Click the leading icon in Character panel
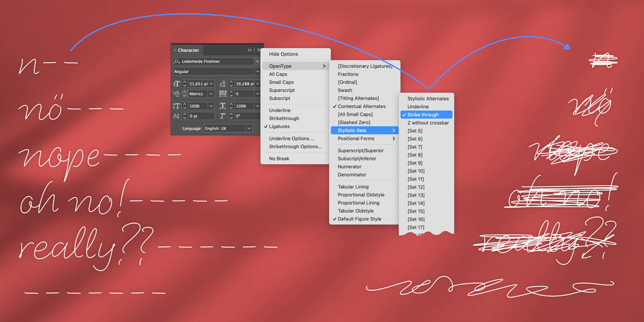The height and width of the screenshot is (322, 644). 223,84
